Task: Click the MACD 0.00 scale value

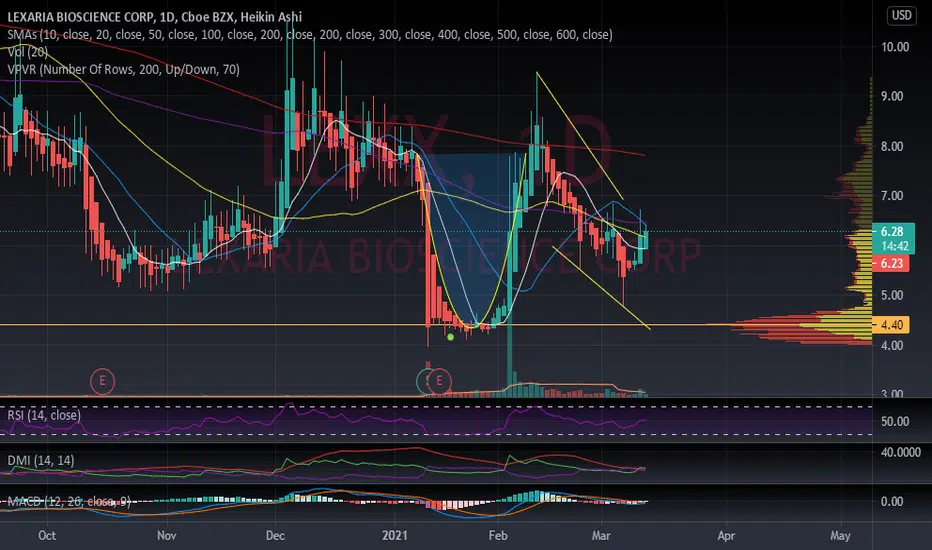Action: point(892,502)
